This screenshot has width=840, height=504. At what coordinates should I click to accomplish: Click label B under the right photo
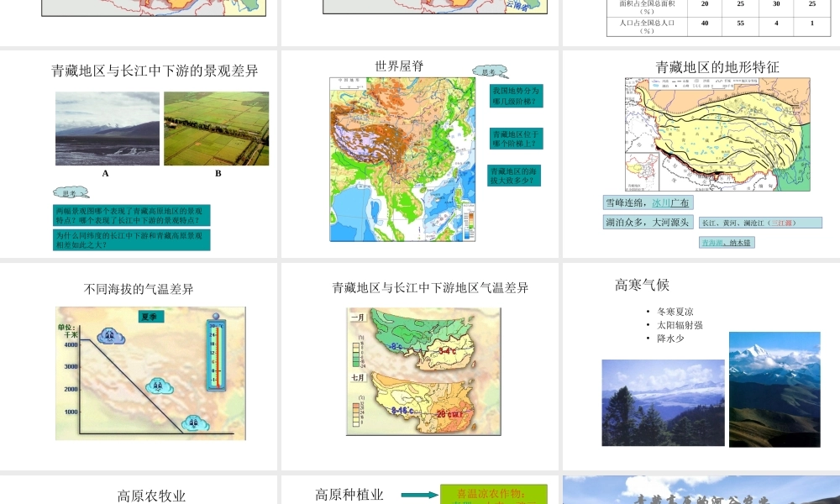(218, 174)
